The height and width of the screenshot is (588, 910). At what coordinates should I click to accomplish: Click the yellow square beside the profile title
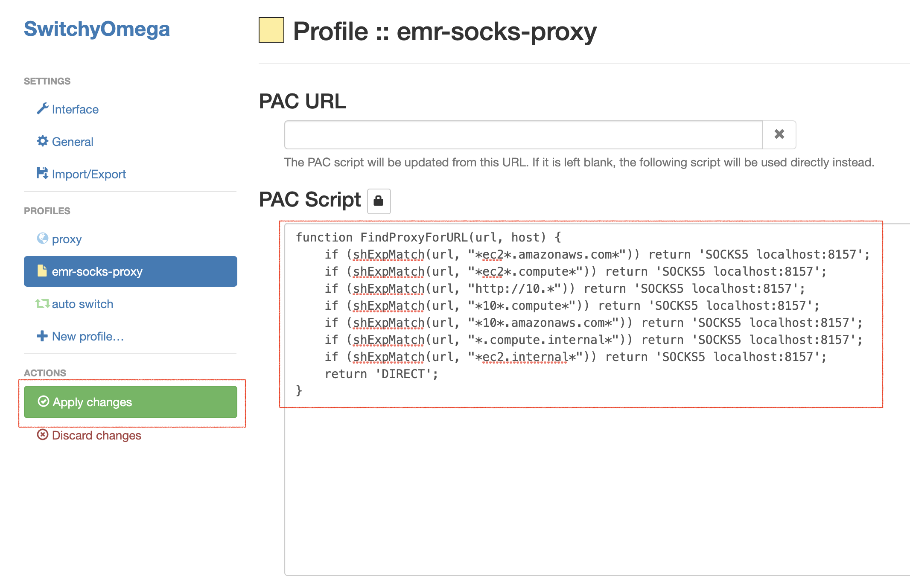point(272,32)
